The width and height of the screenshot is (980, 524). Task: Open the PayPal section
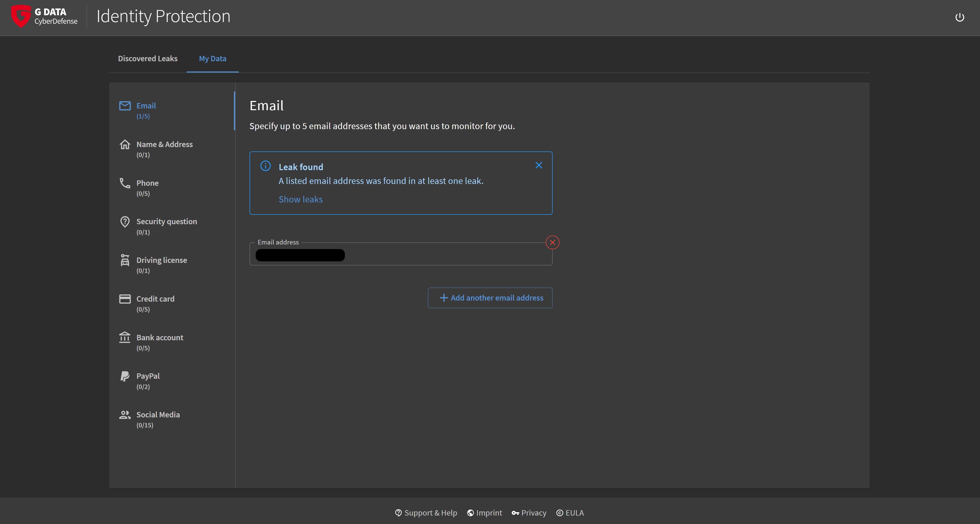[x=148, y=381]
